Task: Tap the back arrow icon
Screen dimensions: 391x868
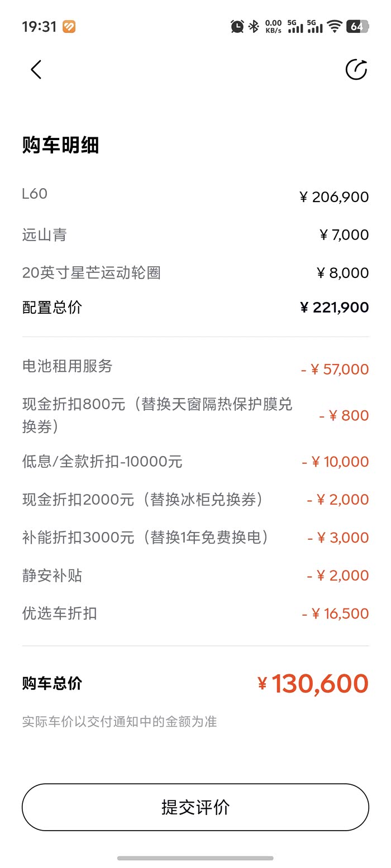Action: [x=36, y=70]
